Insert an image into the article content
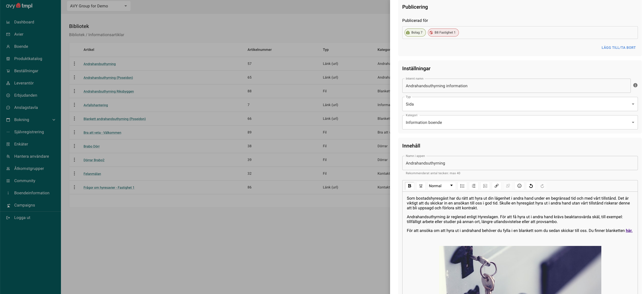The height and width of the screenshot is (294, 644). pos(485,186)
